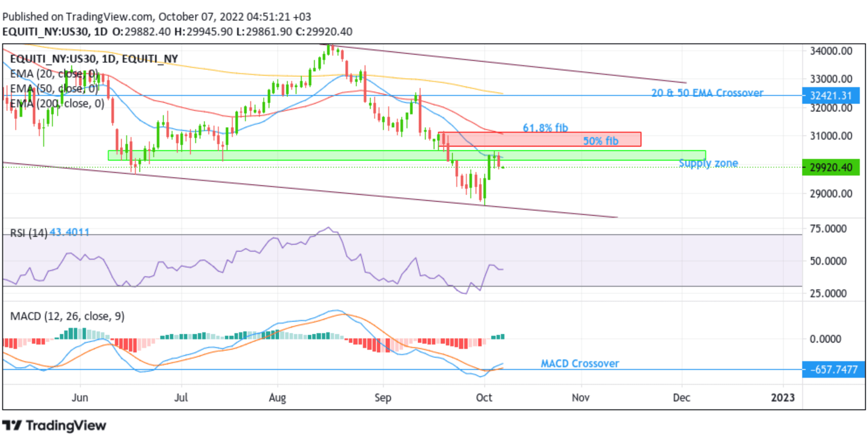Click the 0.0000 MACD axis label
Viewport: 868px width, 446px height.
pyautogui.click(x=825, y=339)
